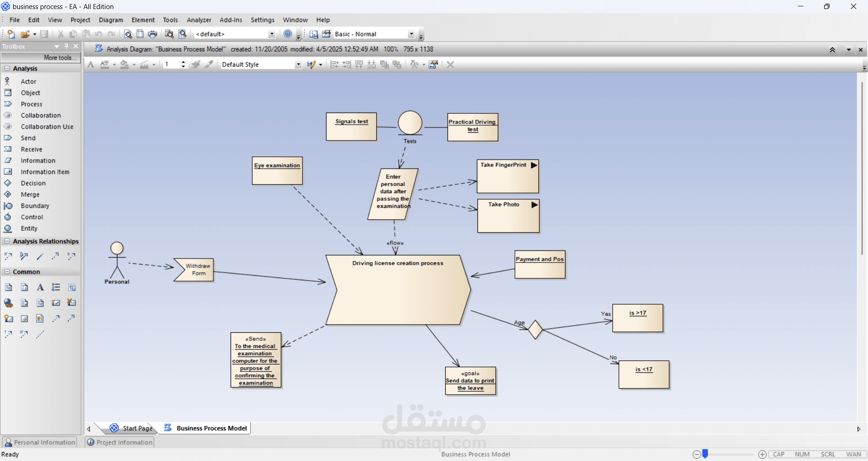Image resolution: width=868 pixels, height=461 pixels.
Task: Click the Checklist tool in Common section
Action: [56, 287]
